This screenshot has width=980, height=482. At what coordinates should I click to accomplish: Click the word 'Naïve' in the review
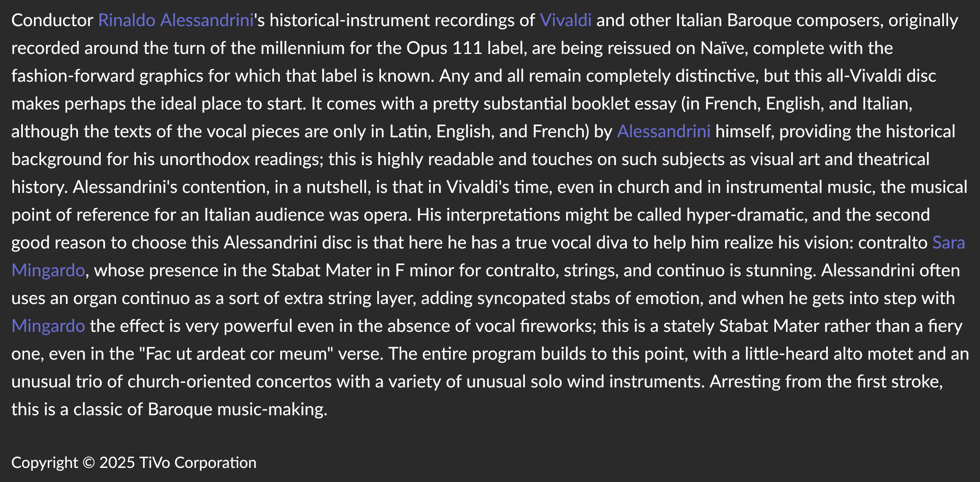(724, 48)
